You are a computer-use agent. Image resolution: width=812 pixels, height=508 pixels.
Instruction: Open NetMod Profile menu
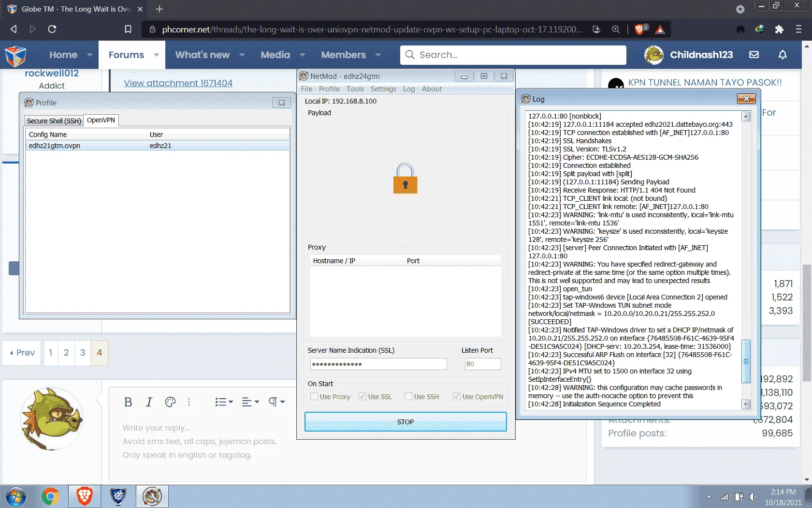(329, 89)
